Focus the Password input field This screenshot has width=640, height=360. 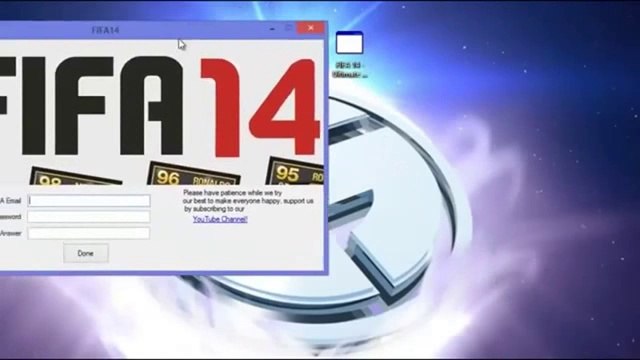[x=89, y=217]
